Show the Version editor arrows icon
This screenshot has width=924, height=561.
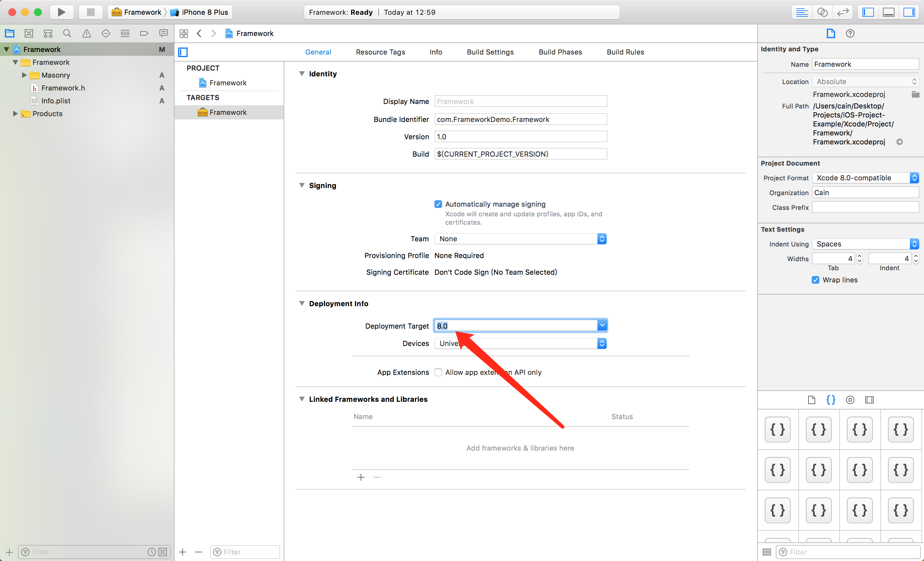843,12
